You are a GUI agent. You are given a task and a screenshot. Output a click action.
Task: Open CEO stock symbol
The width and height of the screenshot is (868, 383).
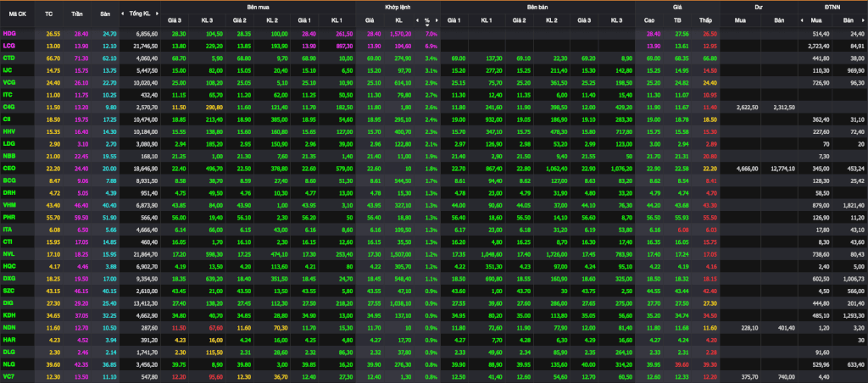click(x=9, y=167)
